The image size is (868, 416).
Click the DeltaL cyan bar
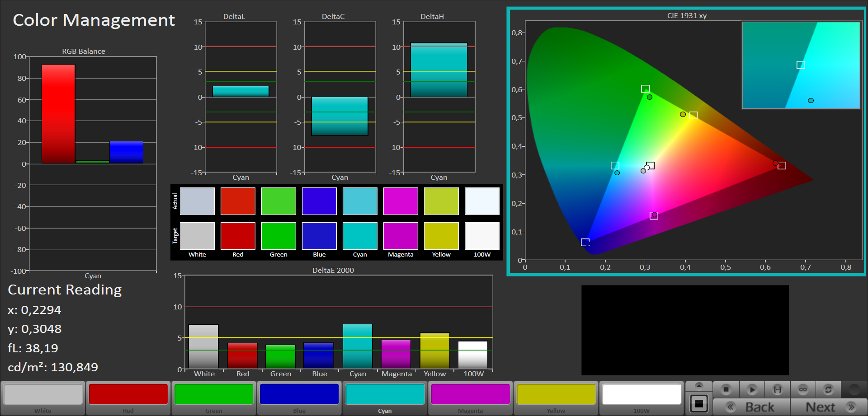pos(241,91)
